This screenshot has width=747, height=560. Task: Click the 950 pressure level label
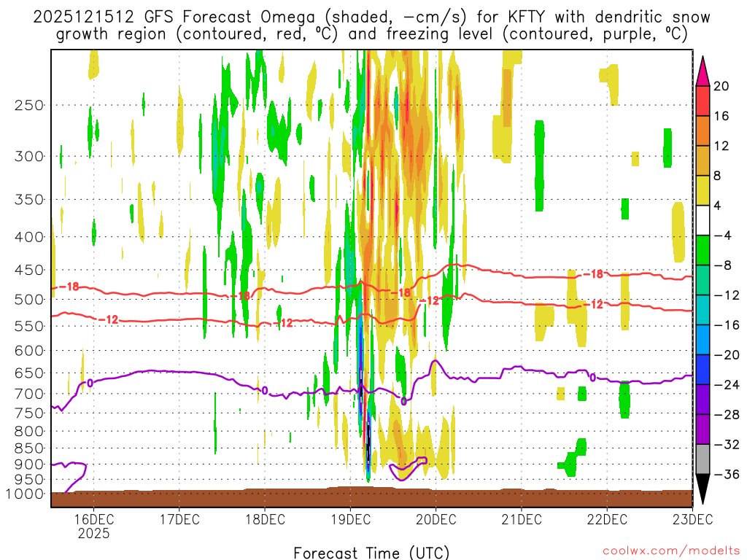pos(29,480)
